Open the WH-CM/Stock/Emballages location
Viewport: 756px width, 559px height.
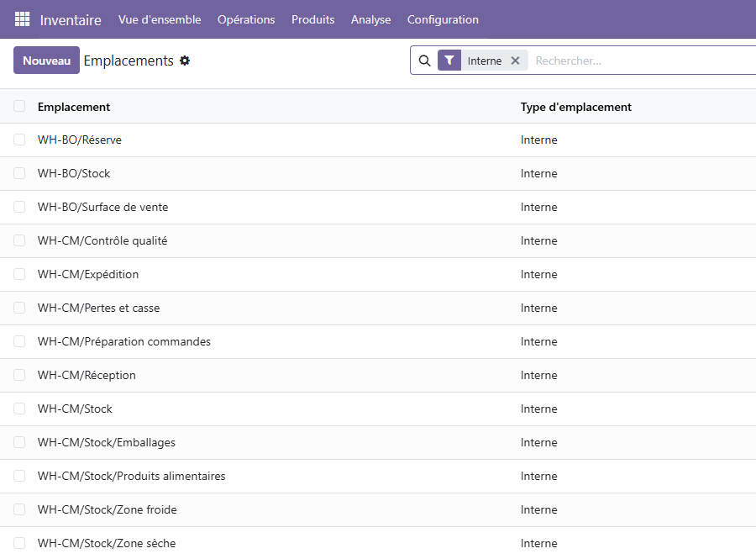(107, 442)
